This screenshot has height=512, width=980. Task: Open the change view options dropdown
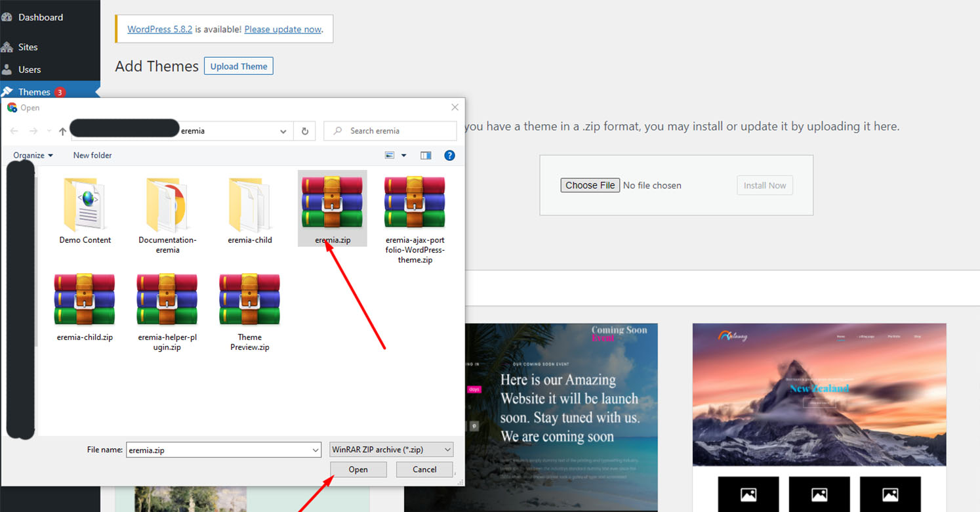pyautogui.click(x=403, y=156)
